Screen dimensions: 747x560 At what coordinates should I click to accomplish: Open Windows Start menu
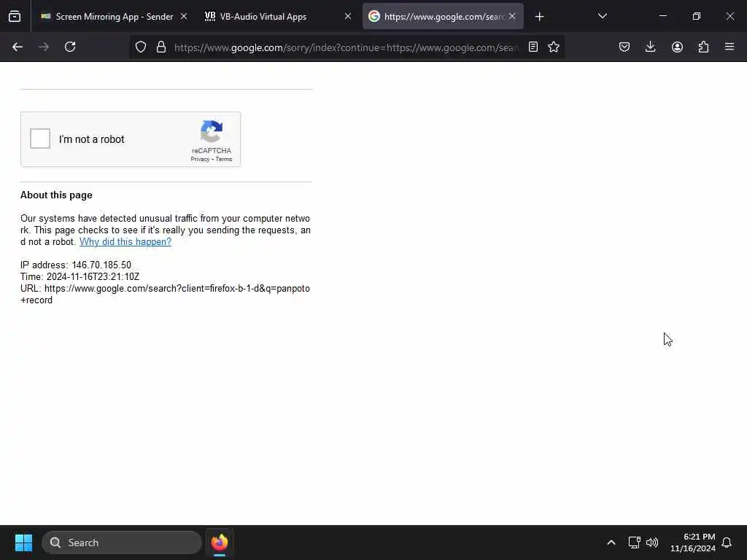coord(23,542)
